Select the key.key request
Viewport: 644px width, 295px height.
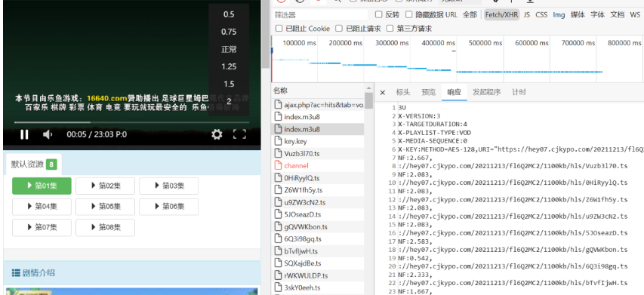coord(318,141)
